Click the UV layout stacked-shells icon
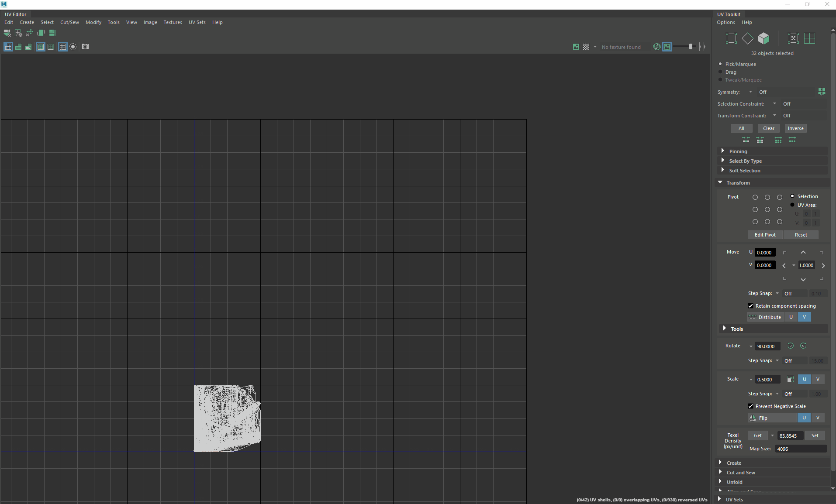This screenshot has height=504, width=836. [52, 33]
